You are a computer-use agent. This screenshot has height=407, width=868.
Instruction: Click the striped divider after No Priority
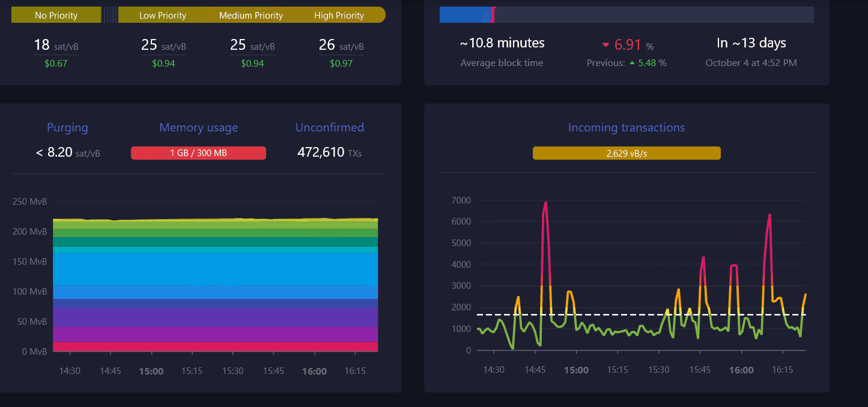point(109,15)
